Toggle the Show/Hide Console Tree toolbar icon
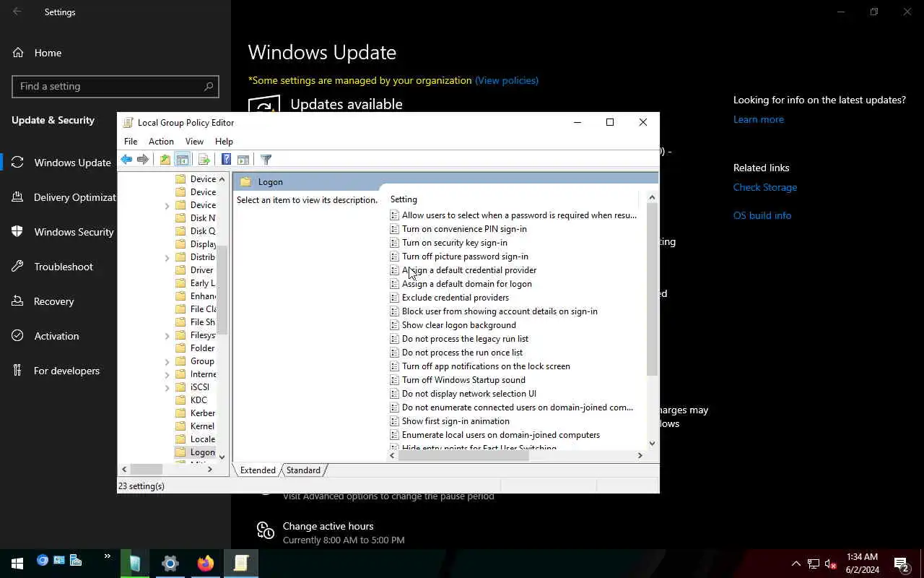 coord(183,160)
